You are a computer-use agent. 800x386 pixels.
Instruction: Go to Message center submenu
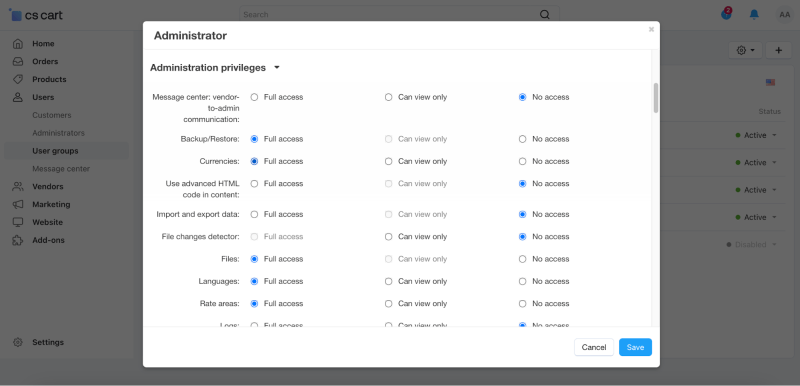61,169
